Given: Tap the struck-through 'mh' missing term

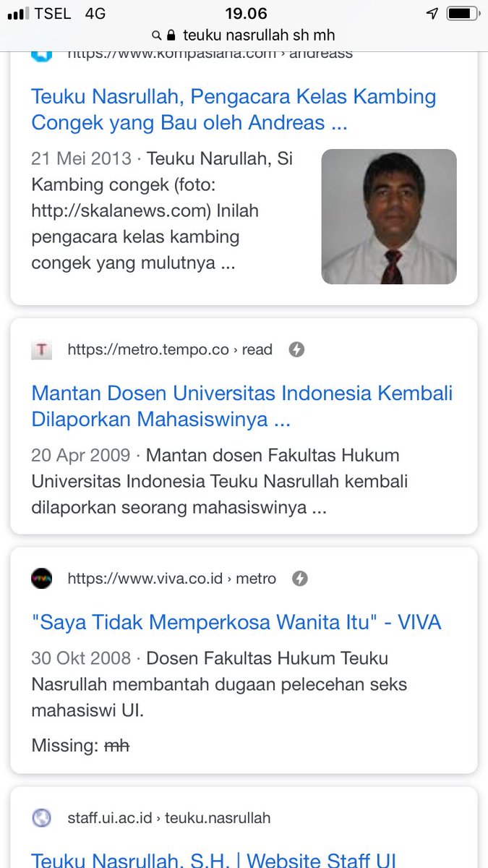Looking at the screenshot, I should (116, 746).
